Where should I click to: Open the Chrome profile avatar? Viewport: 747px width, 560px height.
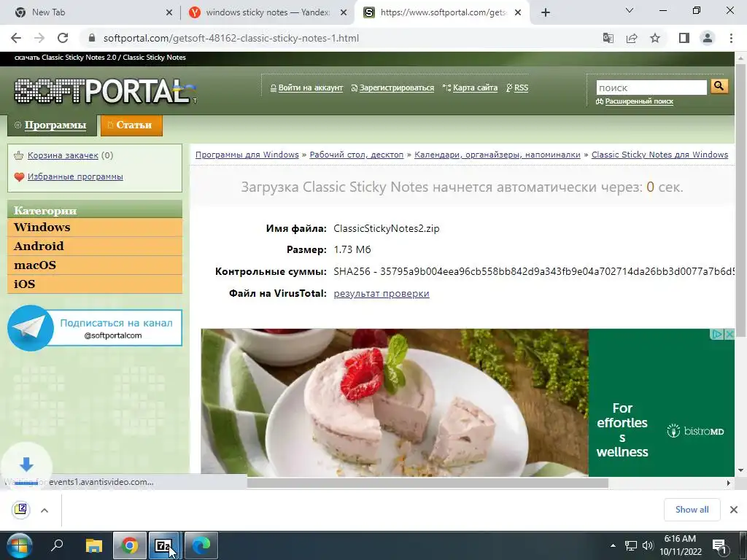click(x=708, y=38)
